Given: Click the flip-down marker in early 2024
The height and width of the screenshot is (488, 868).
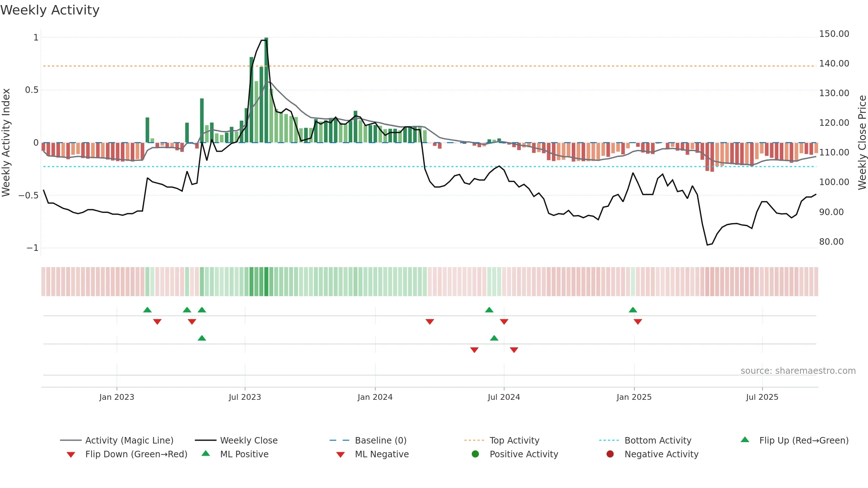Looking at the screenshot, I should tap(430, 322).
